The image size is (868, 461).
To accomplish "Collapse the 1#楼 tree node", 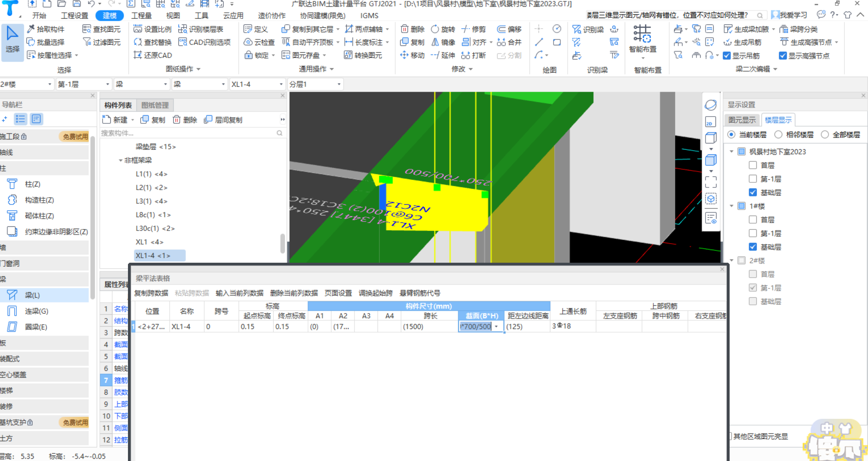I will 731,206.
